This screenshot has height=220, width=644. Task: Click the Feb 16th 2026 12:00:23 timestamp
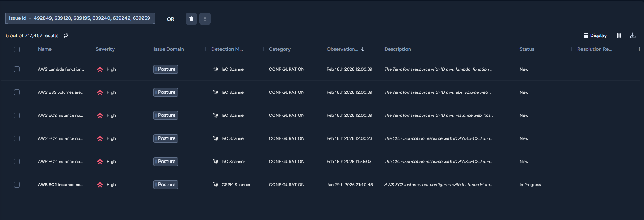[x=349, y=138]
